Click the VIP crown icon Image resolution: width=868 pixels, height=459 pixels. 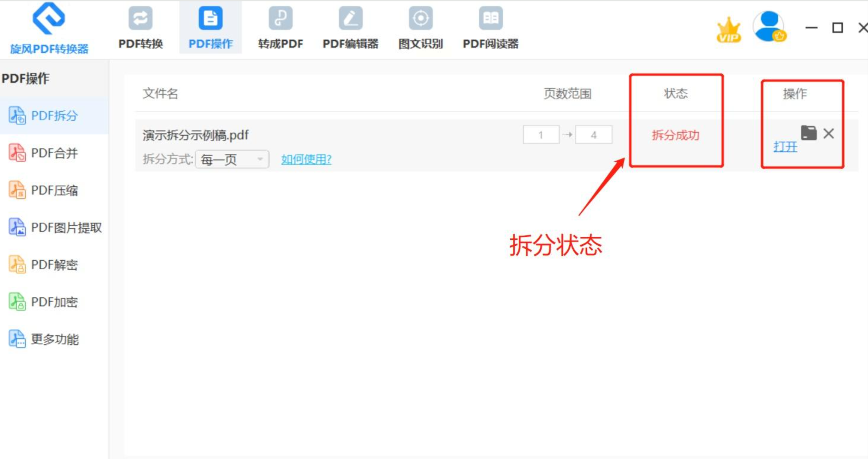(729, 30)
